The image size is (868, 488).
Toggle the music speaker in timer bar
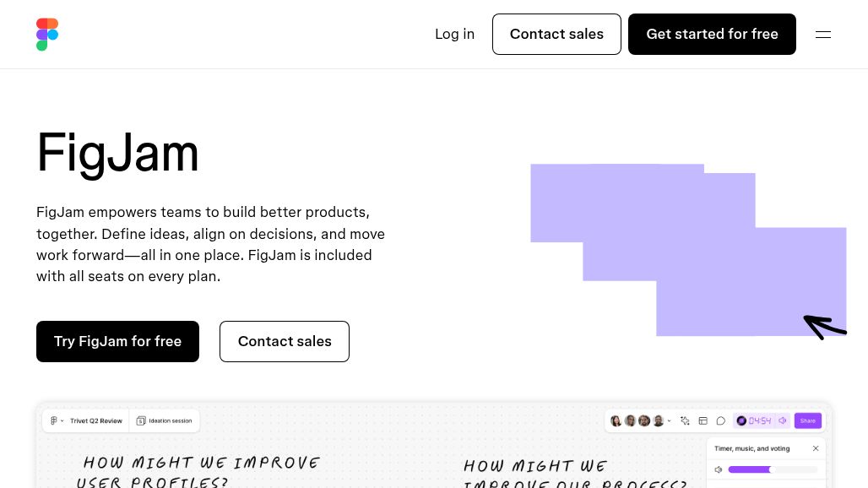coord(783,420)
